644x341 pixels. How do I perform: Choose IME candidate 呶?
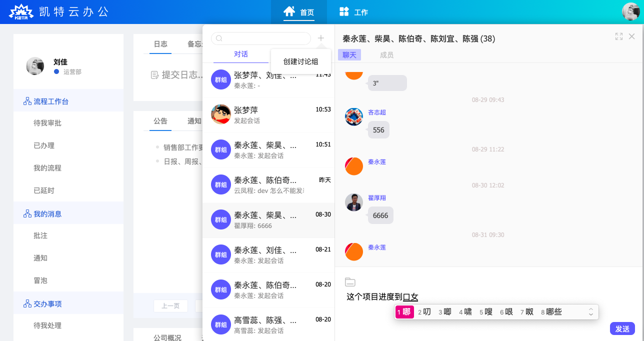[x=526, y=312]
